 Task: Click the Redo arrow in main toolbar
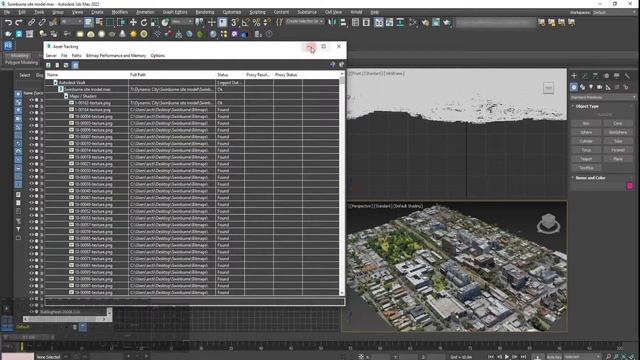tap(19, 22)
